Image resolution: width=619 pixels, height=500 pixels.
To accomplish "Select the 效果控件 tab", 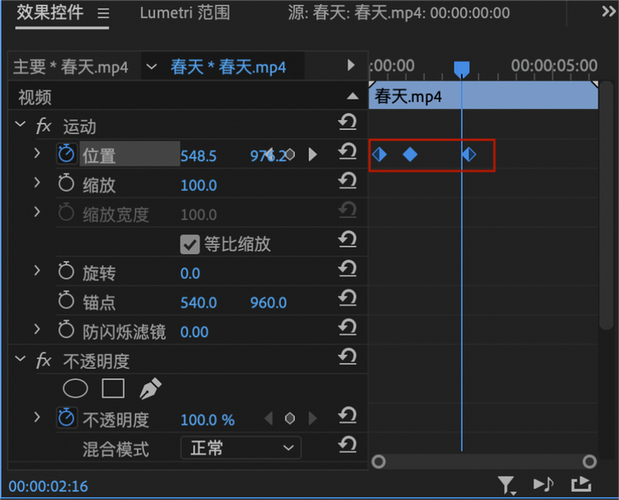I will [50, 13].
